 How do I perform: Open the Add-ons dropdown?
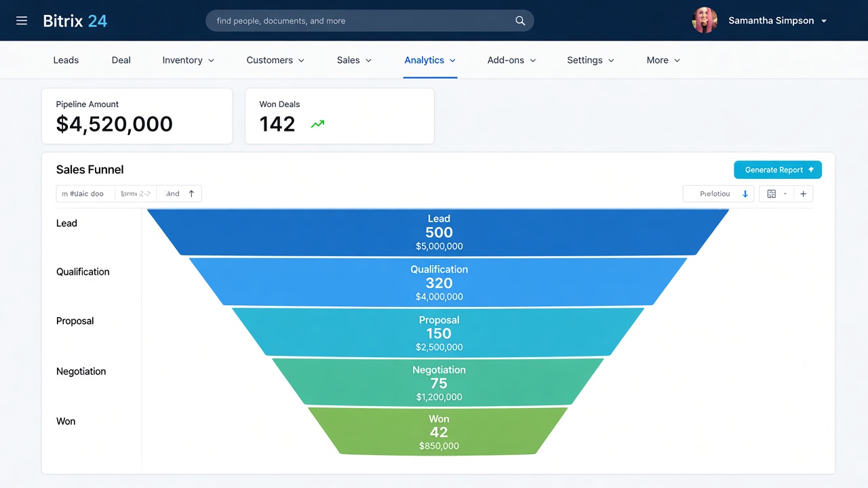(532, 60)
